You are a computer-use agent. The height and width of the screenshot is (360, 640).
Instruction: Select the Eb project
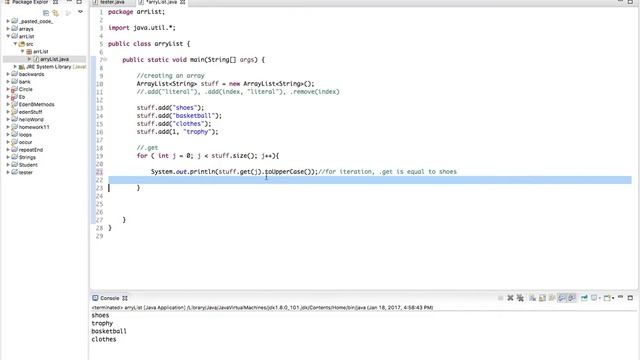(22, 97)
